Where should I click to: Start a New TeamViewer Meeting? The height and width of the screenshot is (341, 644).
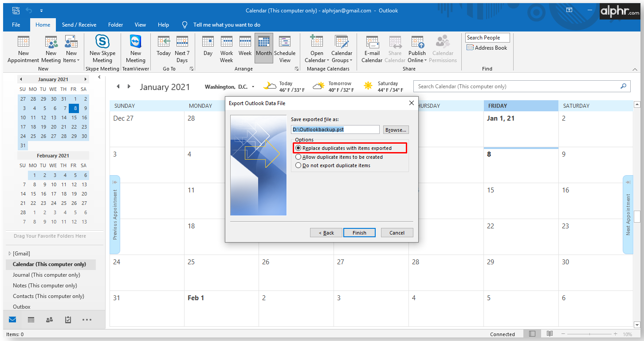coord(136,49)
